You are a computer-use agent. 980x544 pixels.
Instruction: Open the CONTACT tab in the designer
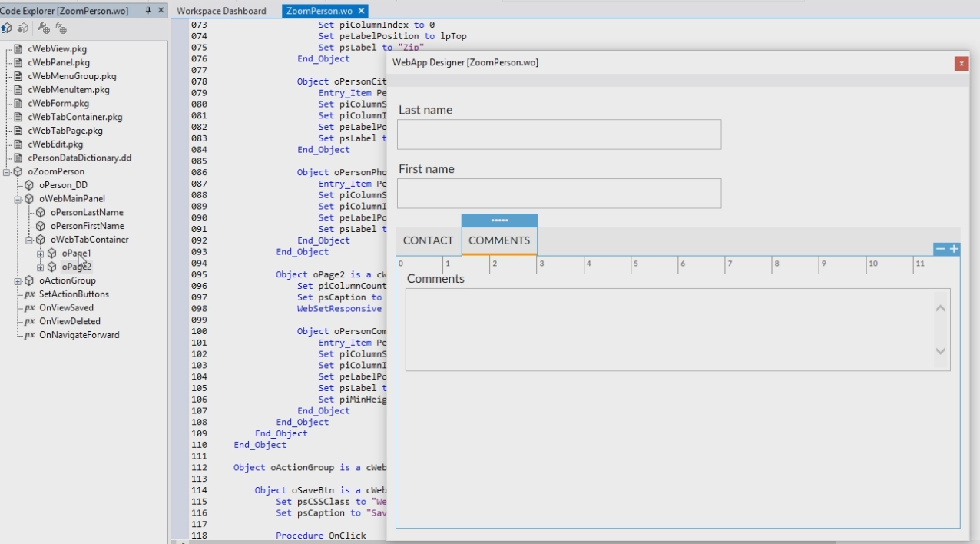pos(428,240)
